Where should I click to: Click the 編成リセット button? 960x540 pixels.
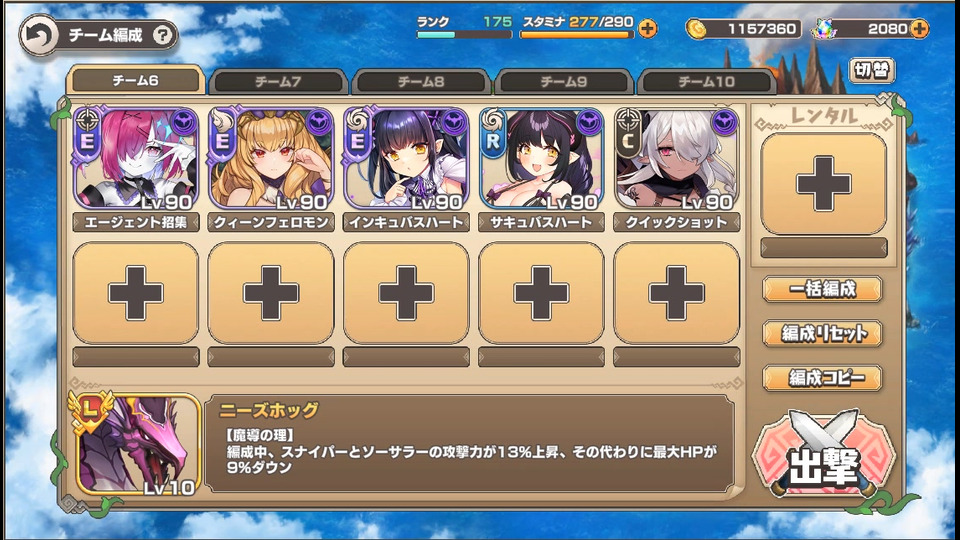[822, 334]
